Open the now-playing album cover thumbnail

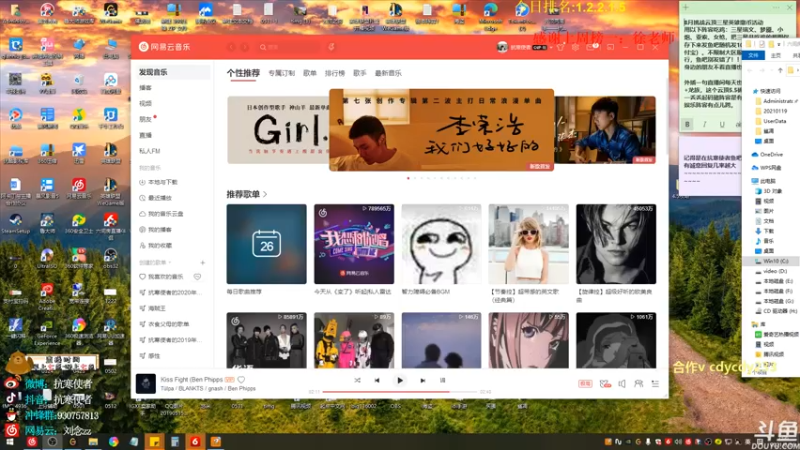[145, 384]
